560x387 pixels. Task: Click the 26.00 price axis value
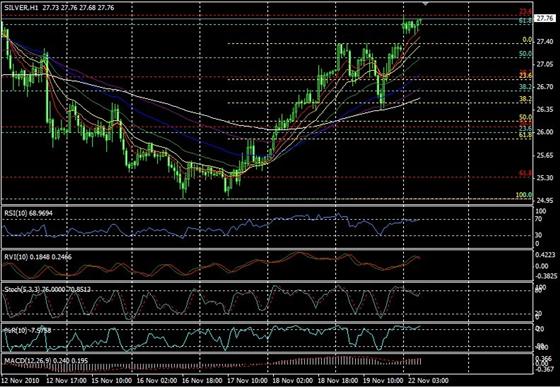coord(544,132)
